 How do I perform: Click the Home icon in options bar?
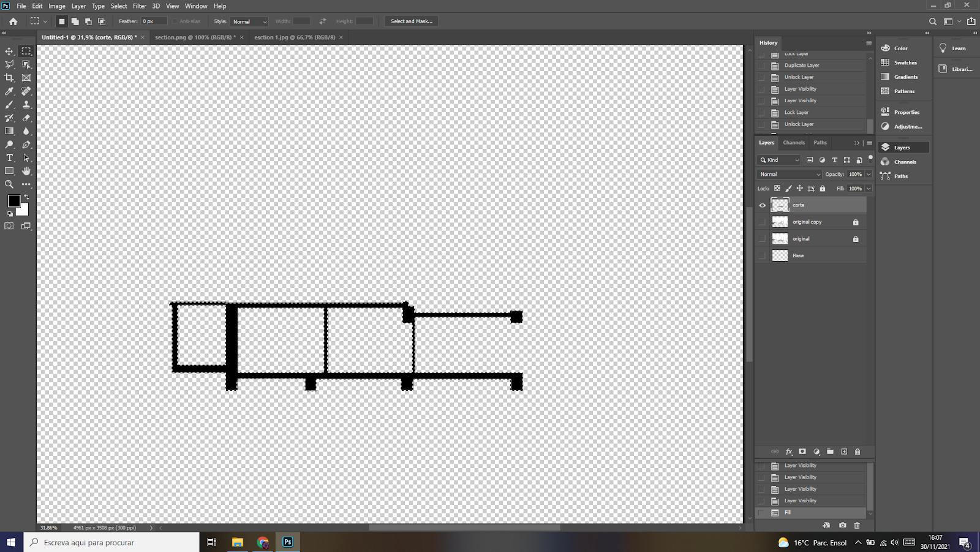[13, 21]
